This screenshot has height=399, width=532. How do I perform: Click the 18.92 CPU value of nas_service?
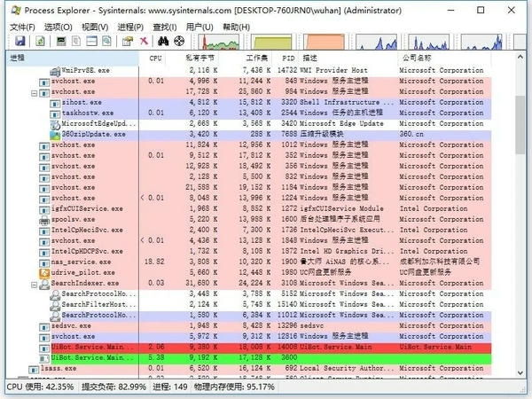point(154,262)
